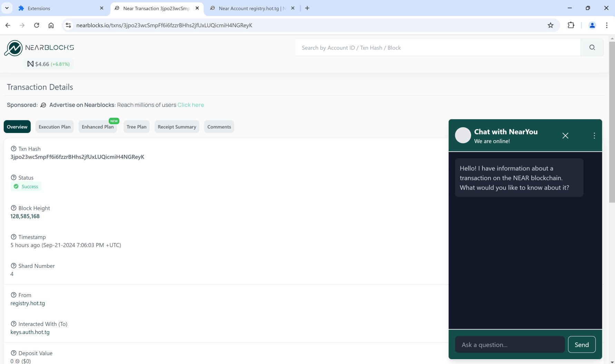Select the Overview tab
The height and width of the screenshot is (364, 615).
(x=17, y=127)
